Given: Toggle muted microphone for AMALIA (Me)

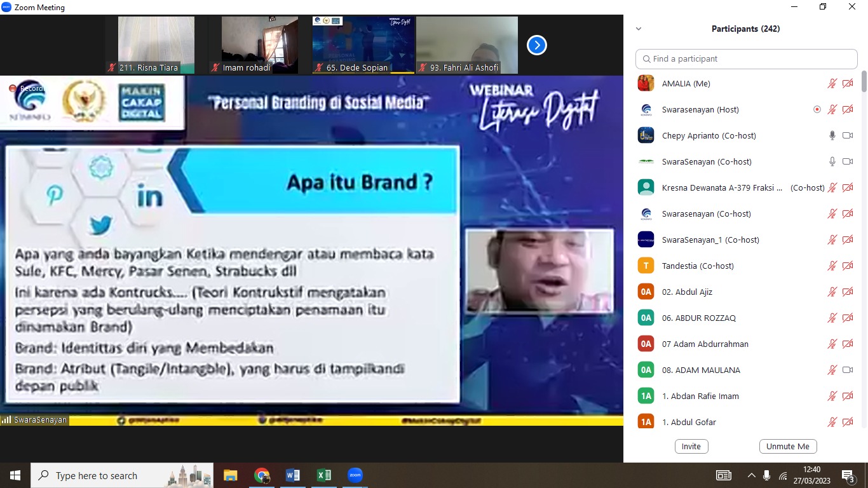Looking at the screenshot, I should pyautogui.click(x=832, y=83).
